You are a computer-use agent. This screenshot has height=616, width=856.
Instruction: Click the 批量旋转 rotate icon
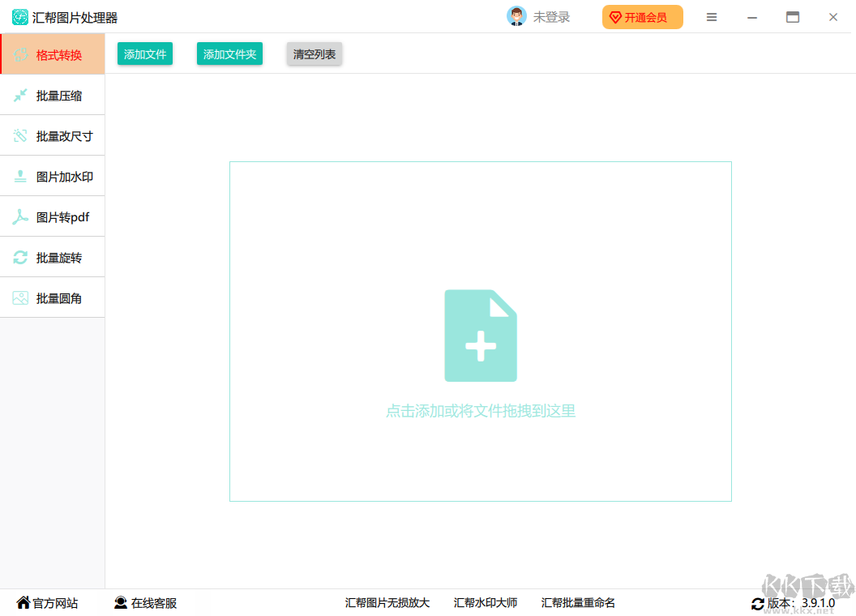[20, 257]
